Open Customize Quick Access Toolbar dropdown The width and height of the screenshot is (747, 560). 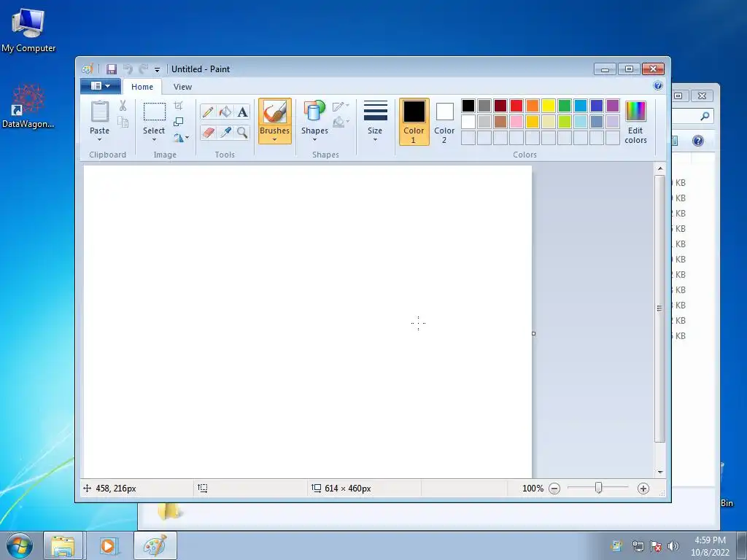[158, 70]
